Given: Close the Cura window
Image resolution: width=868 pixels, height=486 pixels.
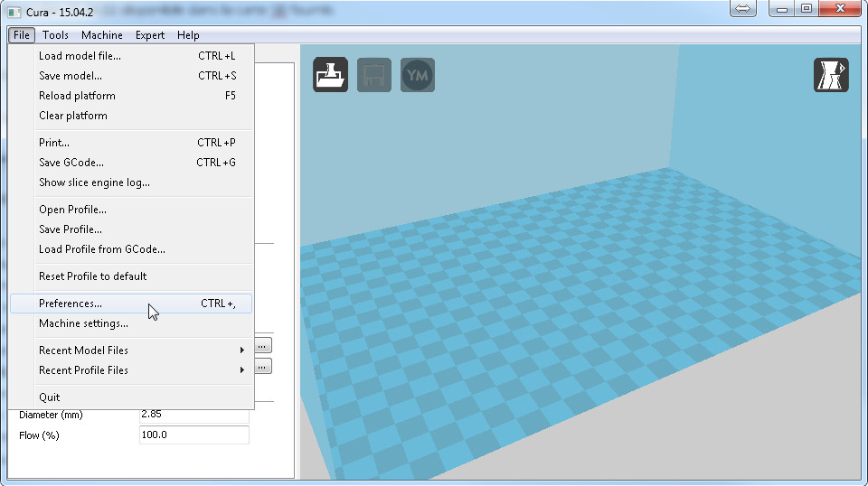Looking at the screenshot, I should (x=839, y=8).
